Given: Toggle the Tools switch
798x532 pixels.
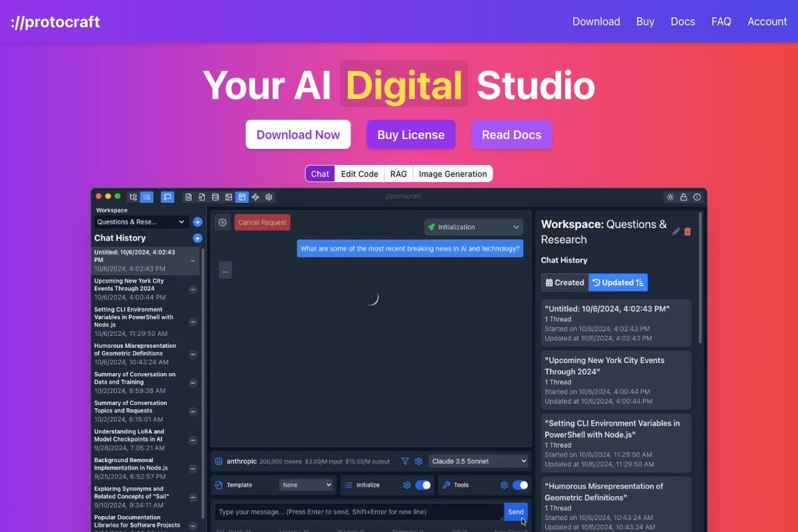Looking at the screenshot, I should (x=520, y=485).
